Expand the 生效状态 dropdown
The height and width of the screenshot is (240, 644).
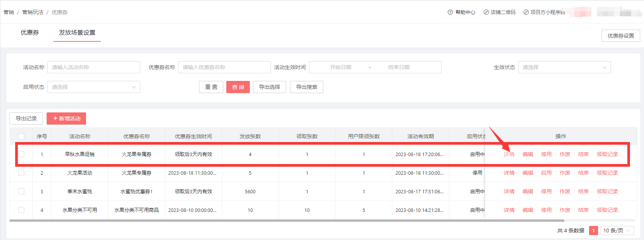[x=564, y=67]
